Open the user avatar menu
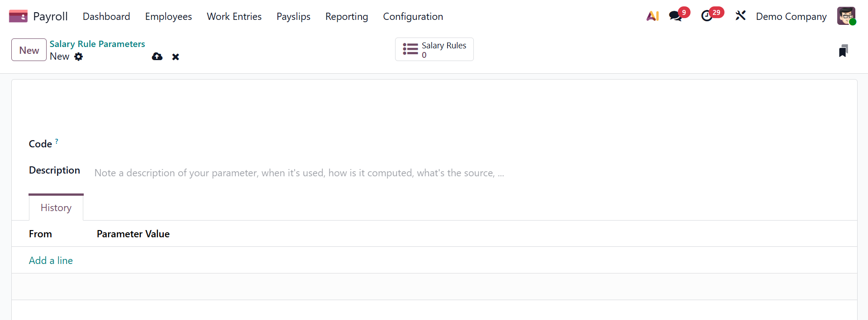Viewport: 868px width, 320px height. tap(846, 16)
